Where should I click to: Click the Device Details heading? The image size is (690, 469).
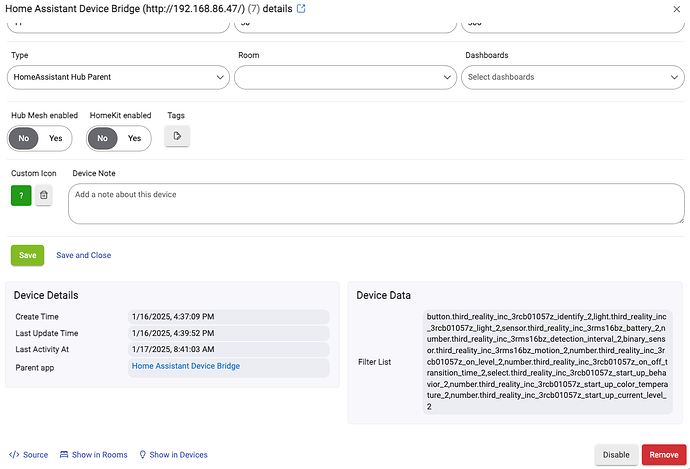[46, 295]
